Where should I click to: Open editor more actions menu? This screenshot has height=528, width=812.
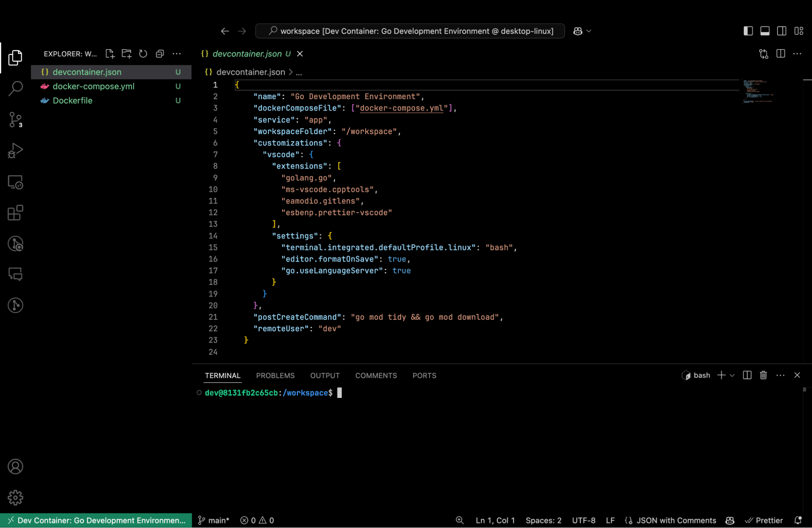pyautogui.click(x=797, y=54)
